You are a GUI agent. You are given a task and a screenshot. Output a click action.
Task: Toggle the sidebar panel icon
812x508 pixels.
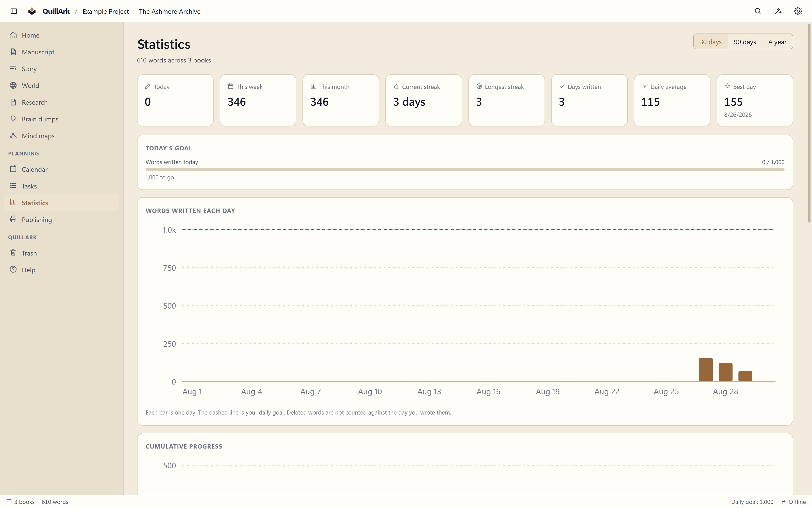tap(14, 11)
